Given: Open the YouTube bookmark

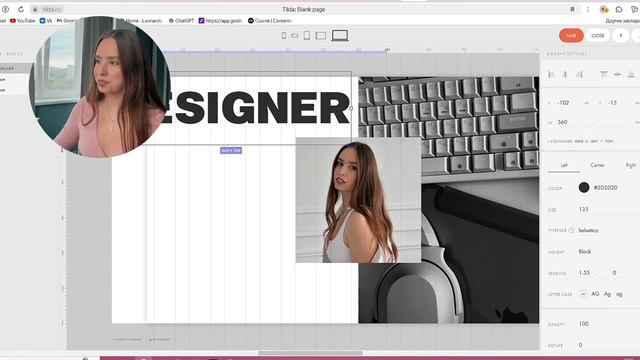Looking at the screenshot, I should 22,20.
